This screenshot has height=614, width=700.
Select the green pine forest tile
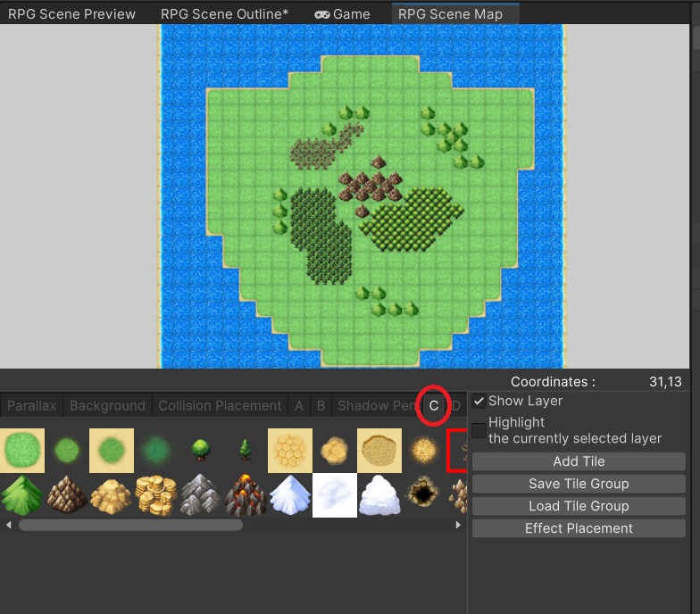coord(22,495)
